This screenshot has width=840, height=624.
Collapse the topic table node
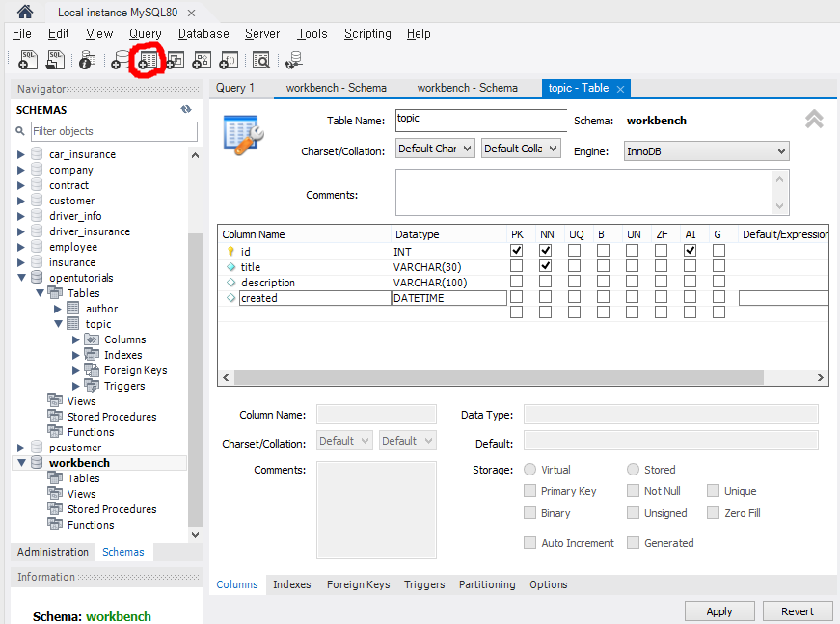point(58,324)
